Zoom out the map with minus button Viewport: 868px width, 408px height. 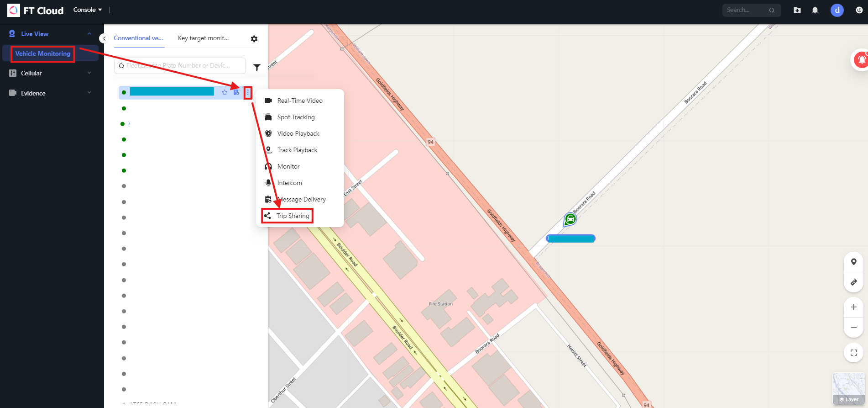point(853,328)
